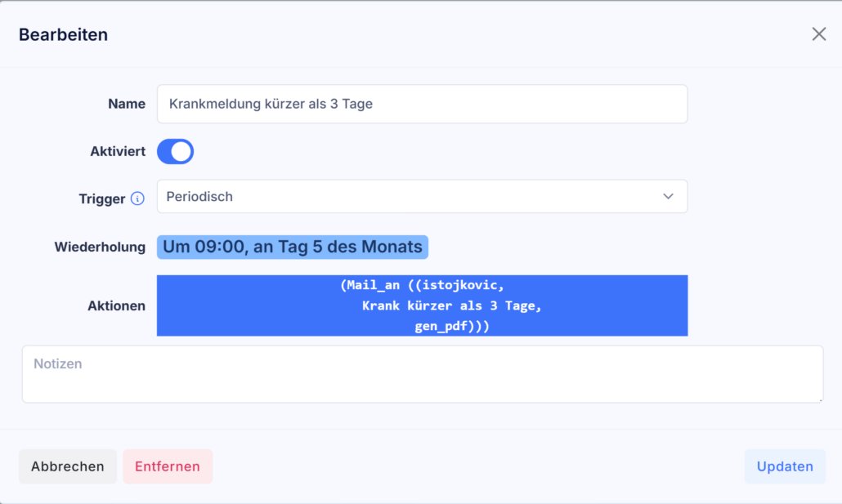The height and width of the screenshot is (504, 842).
Task: Edit the schedule "Um 09:00, an Tag 5 des Monats"
Action: click(293, 247)
